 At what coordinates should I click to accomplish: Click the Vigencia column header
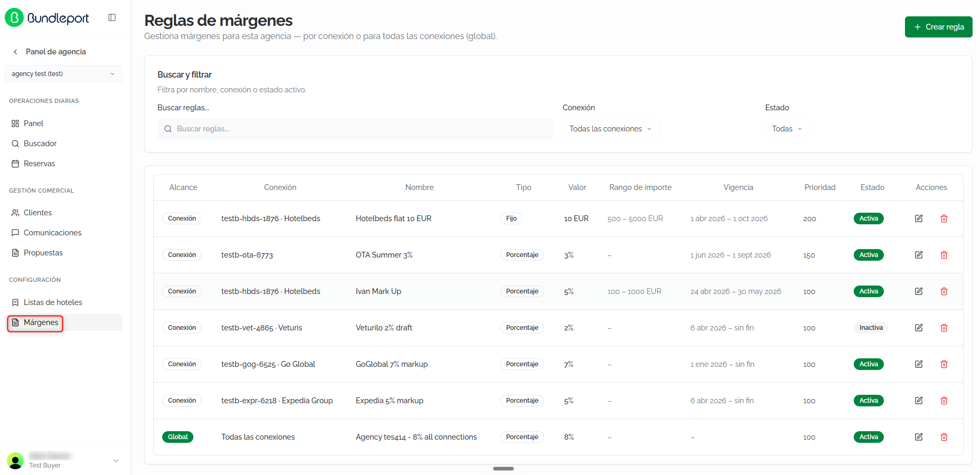(x=738, y=187)
